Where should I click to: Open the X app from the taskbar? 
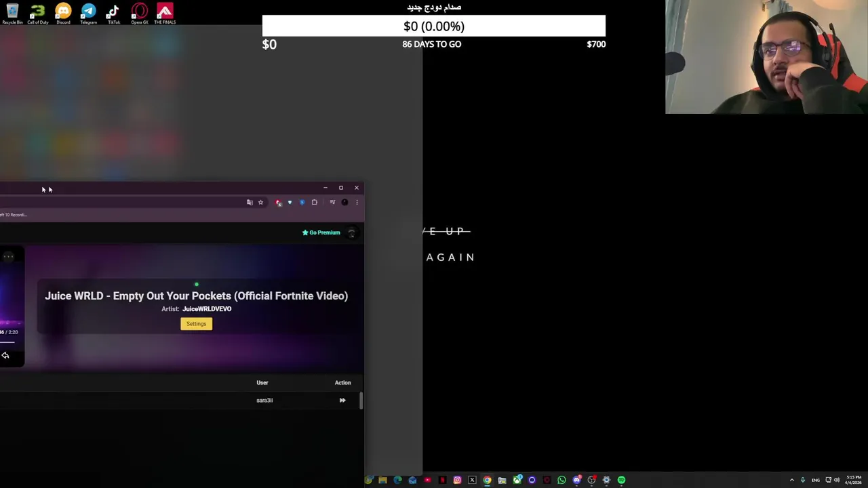pos(472,480)
